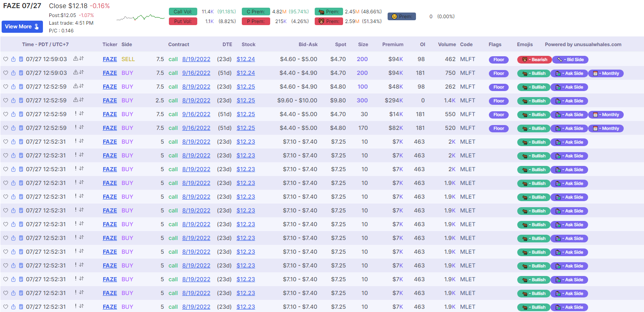This screenshot has height=312, width=644.
Task: Click up-down arrows icon on size 30 row
Action: click(x=81, y=114)
